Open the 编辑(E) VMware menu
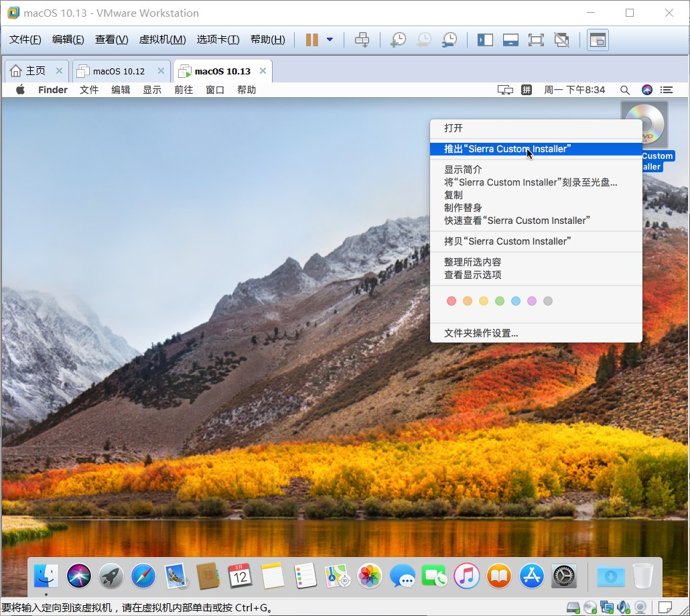690x616 pixels. pyautogui.click(x=68, y=40)
